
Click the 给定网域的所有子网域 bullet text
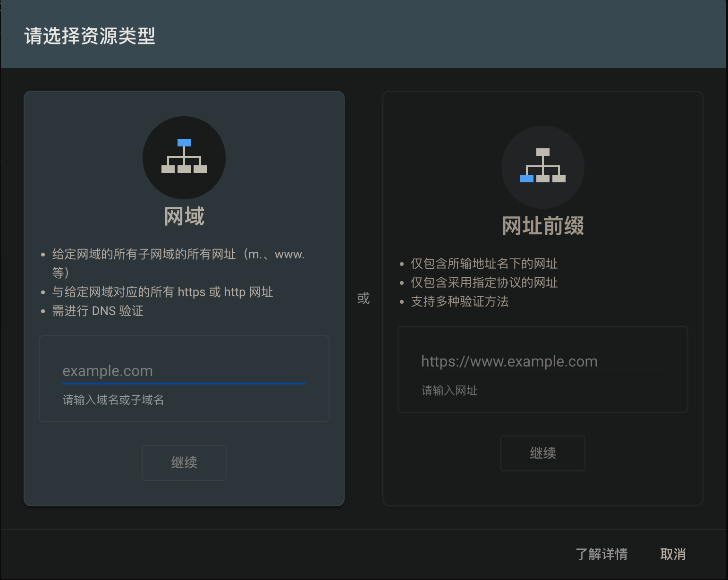tap(178, 255)
